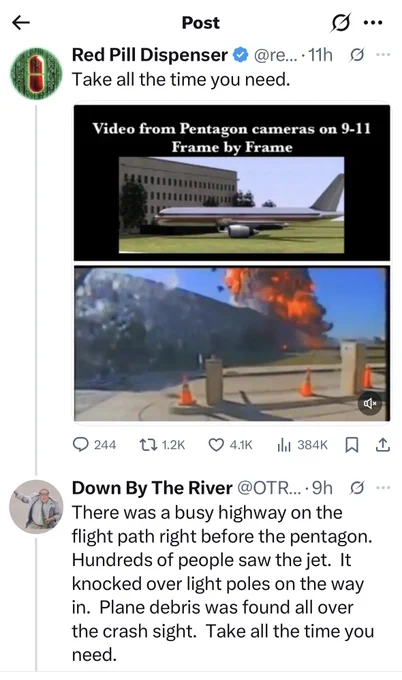402x680 pixels.
Task: Tap Grok icon on the reply
Action: pos(356,488)
